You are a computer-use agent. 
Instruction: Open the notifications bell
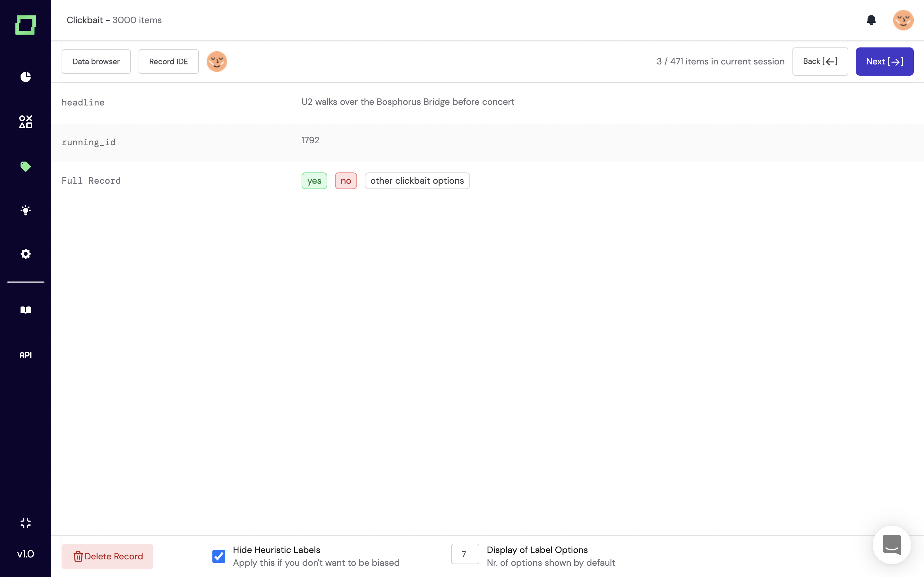pos(871,20)
